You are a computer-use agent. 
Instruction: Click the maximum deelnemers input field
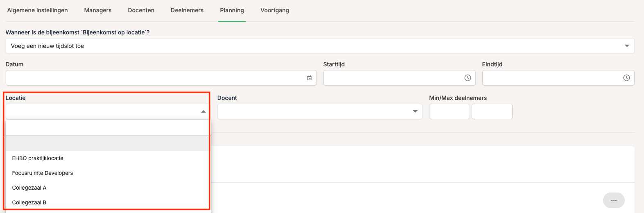pyautogui.click(x=492, y=111)
